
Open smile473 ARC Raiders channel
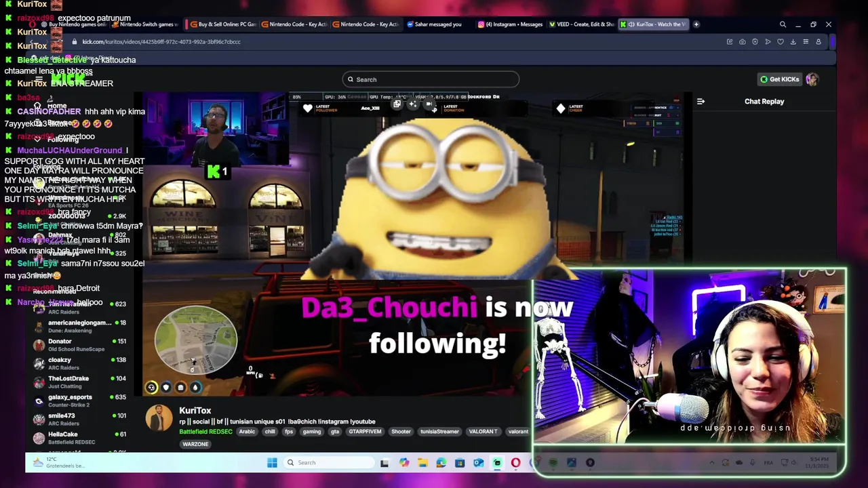coord(80,420)
